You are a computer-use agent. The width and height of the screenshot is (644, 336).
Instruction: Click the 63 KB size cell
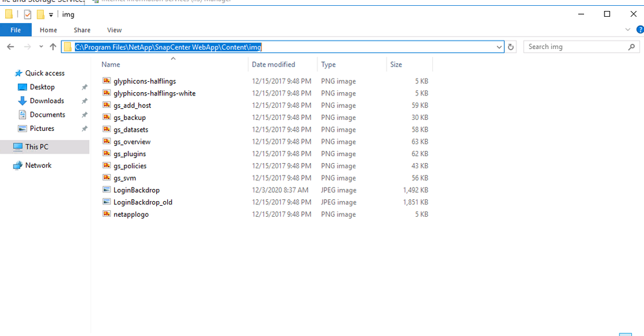pyautogui.click(x=419, y=141)
